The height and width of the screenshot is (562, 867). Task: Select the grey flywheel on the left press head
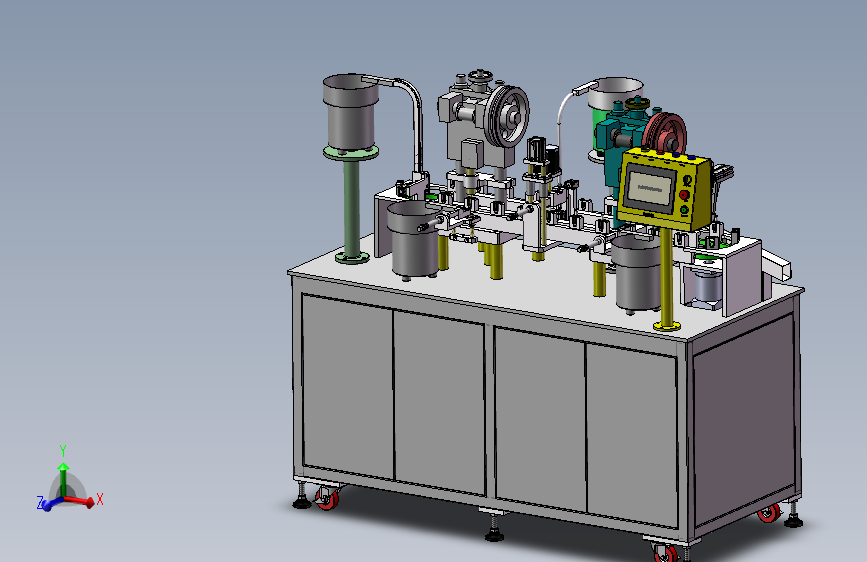coord(508,117)
